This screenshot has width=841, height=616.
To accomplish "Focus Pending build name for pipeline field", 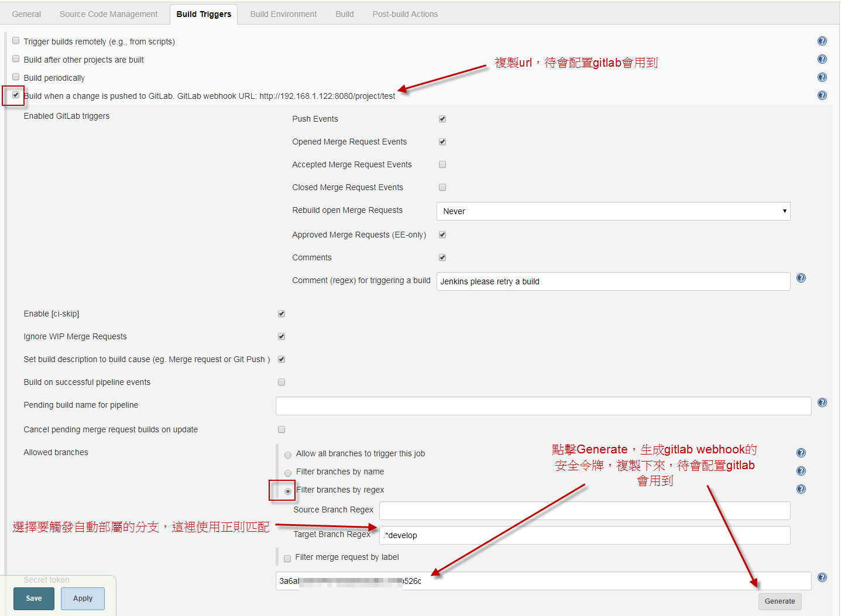I will click(544, 406).
